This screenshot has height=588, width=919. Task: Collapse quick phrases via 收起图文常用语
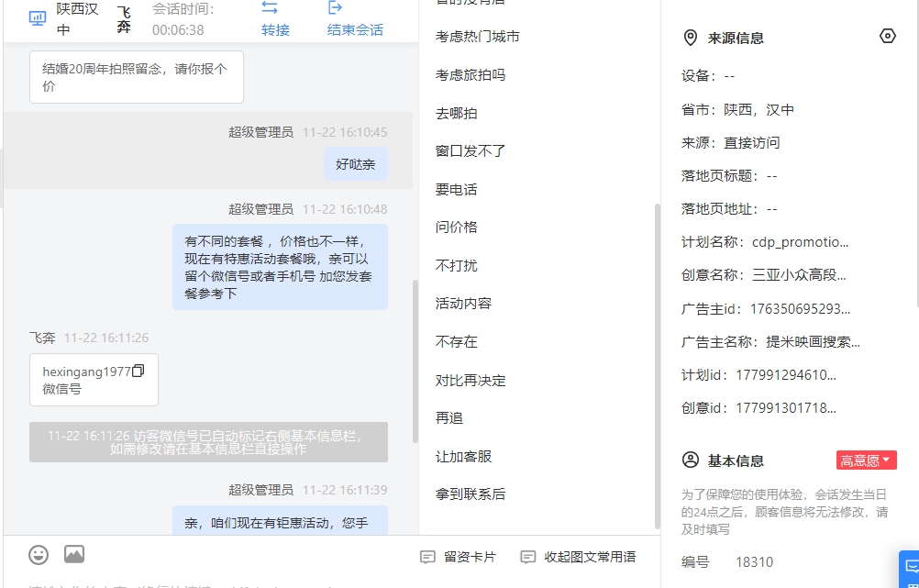pyautogui.click(x=578, y=557)
